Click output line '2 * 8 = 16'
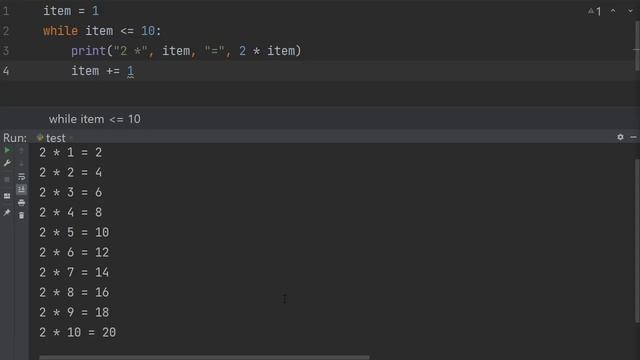The image size is (640, 360). [x=74, y=293]
